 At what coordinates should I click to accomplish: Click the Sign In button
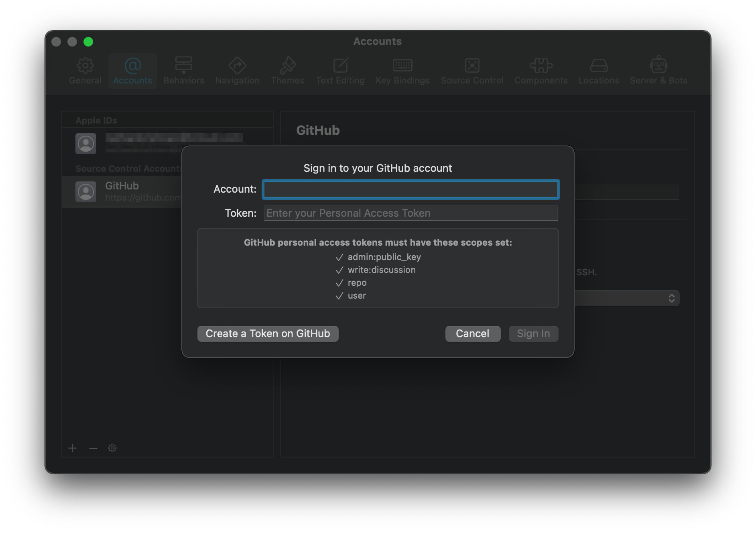pyautogui.click(x=533, y=334)
